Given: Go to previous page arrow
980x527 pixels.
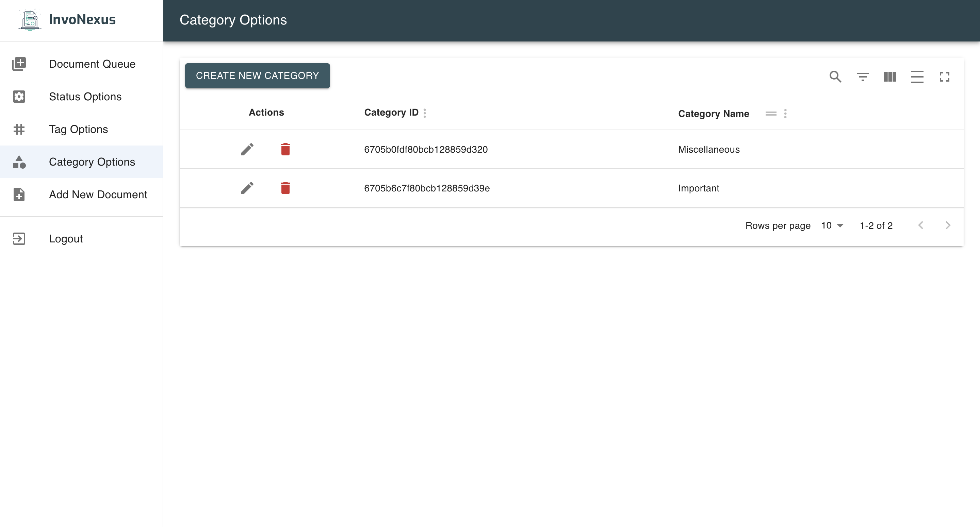Looking at the screenshot, I should 921,225.
